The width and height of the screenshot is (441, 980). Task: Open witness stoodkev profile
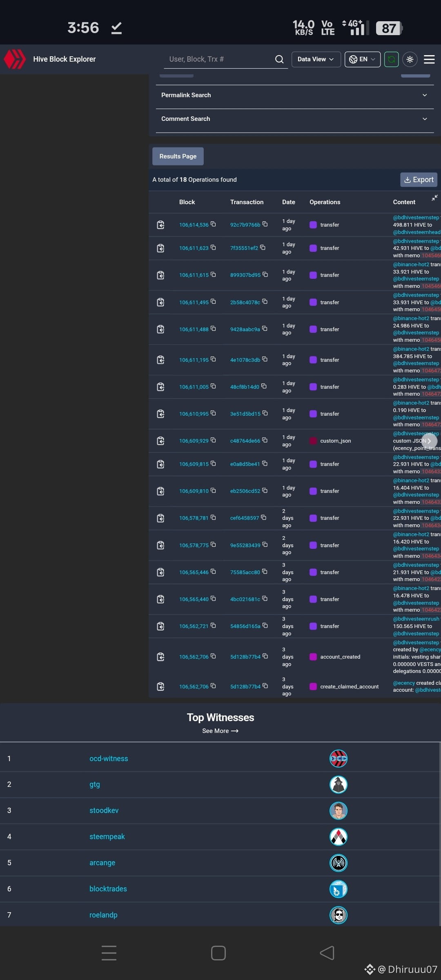[x=104, y=811]
